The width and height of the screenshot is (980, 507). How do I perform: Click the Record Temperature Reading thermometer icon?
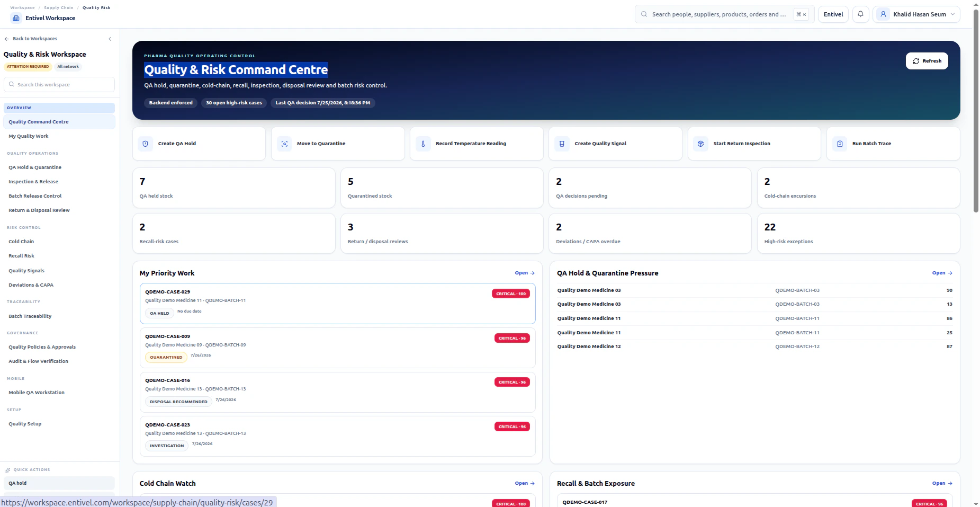(x=423, y=144)
